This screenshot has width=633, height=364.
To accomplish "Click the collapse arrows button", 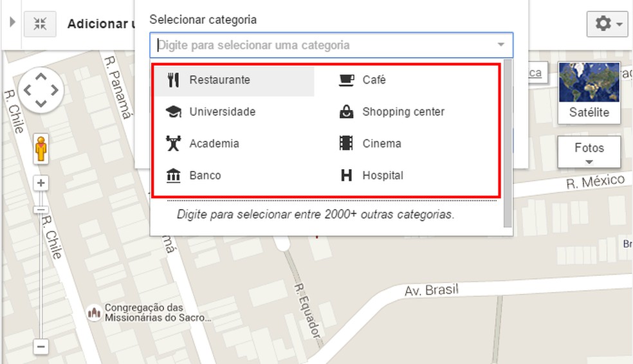I will click(x=41, y=24).
